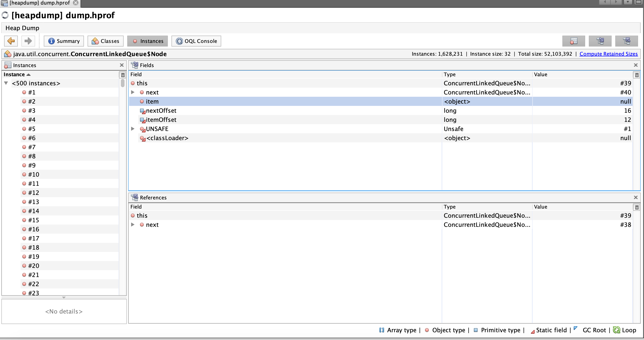Select the Instances view button
Screen dimensions: 644x340
148,41
